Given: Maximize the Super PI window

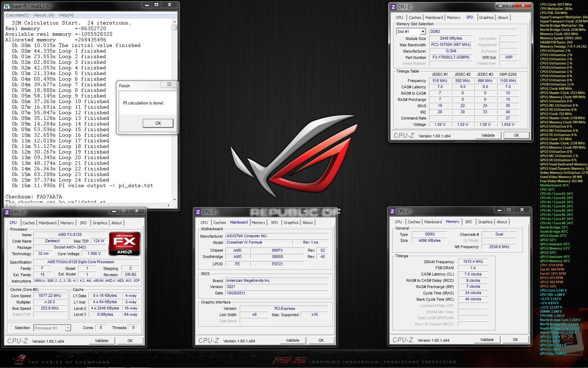Looking at the screenshot, I should [x=156, y=5].
